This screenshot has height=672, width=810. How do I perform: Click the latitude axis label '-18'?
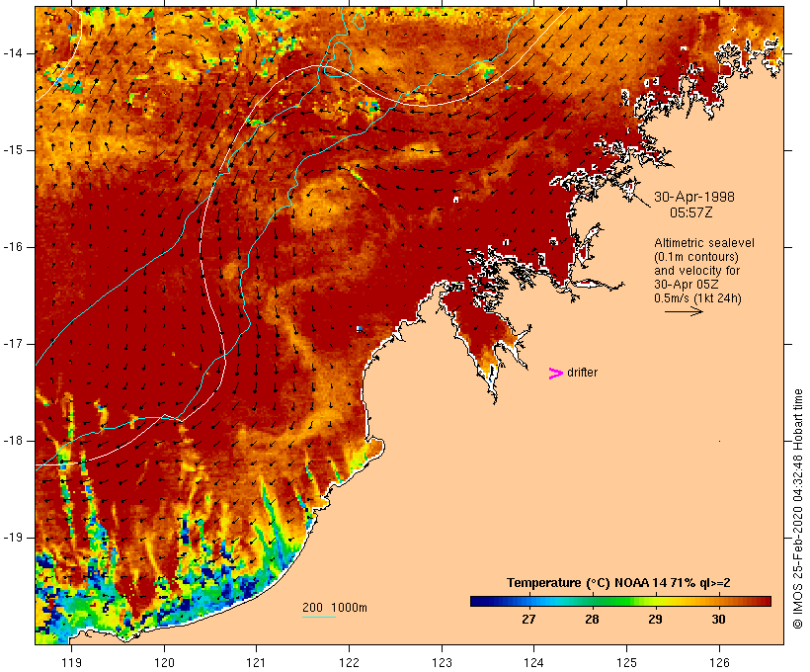[x=13, y=441]
